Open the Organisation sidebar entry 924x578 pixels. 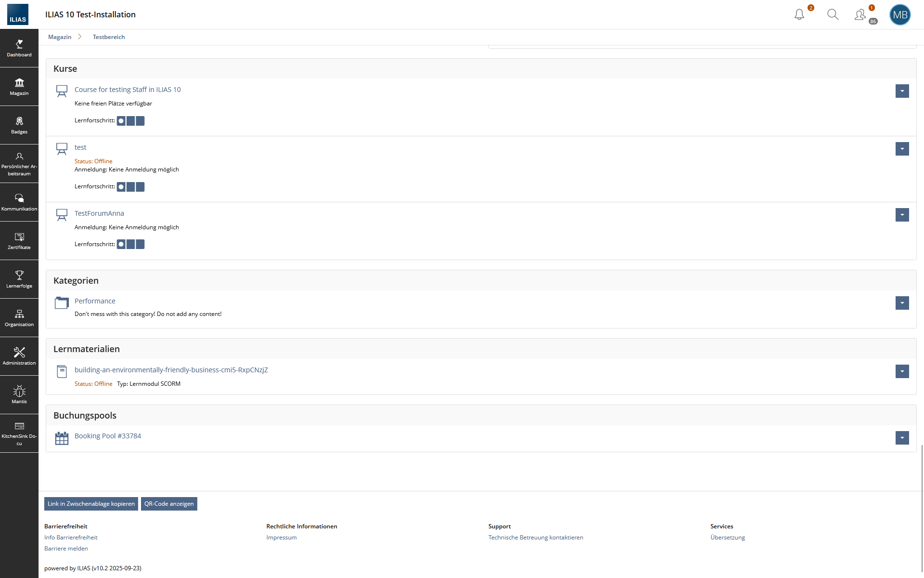pos(19,317)
